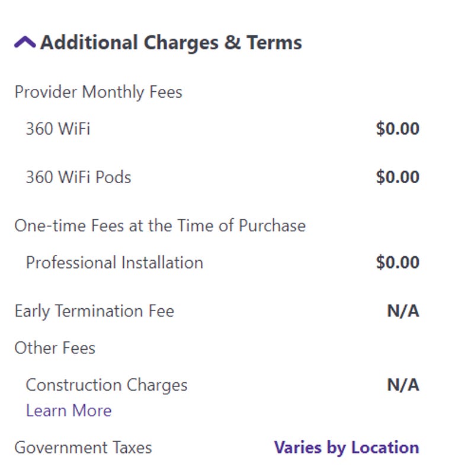Viewport: 455px width, 476px height.
Task: Click the Additional Charges & Terms heading
Action: click(171, 43)
